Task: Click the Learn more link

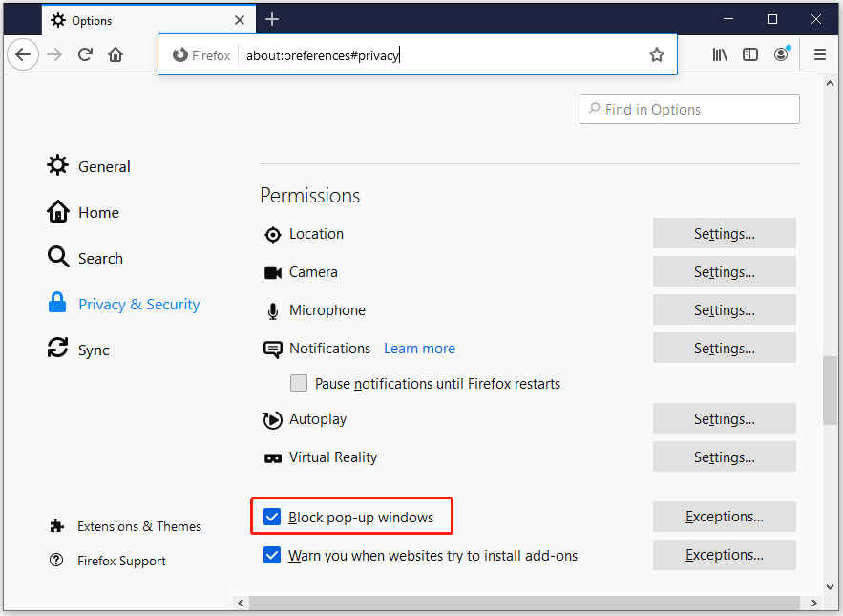Action: 419,348
